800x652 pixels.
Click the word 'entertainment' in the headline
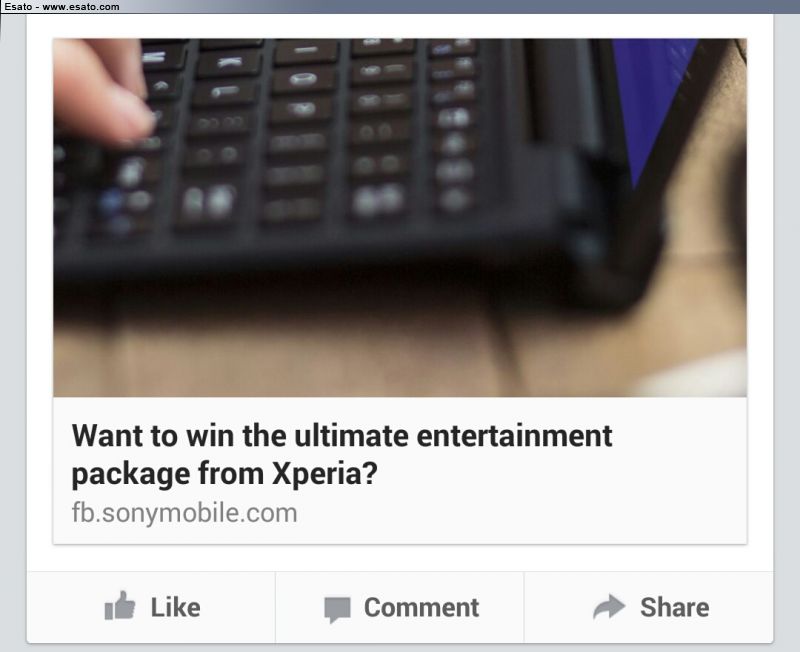click(x=514, y=436)
